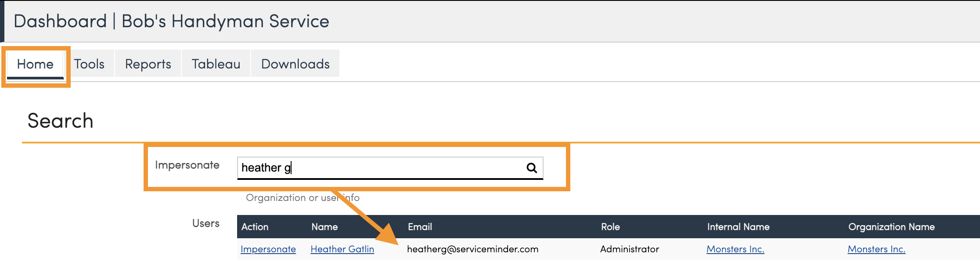Image resolution: width=980 pixels, height=265 pixels.
Task: Open Monsters Inc. internal name link
Action: pos(735,249)
